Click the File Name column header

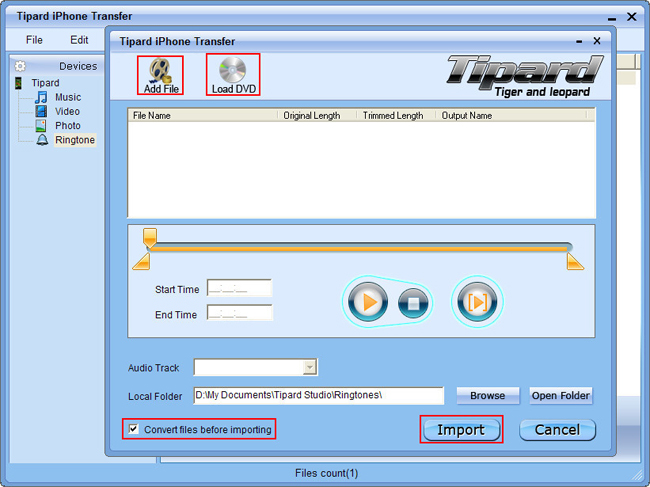point(202,116)
